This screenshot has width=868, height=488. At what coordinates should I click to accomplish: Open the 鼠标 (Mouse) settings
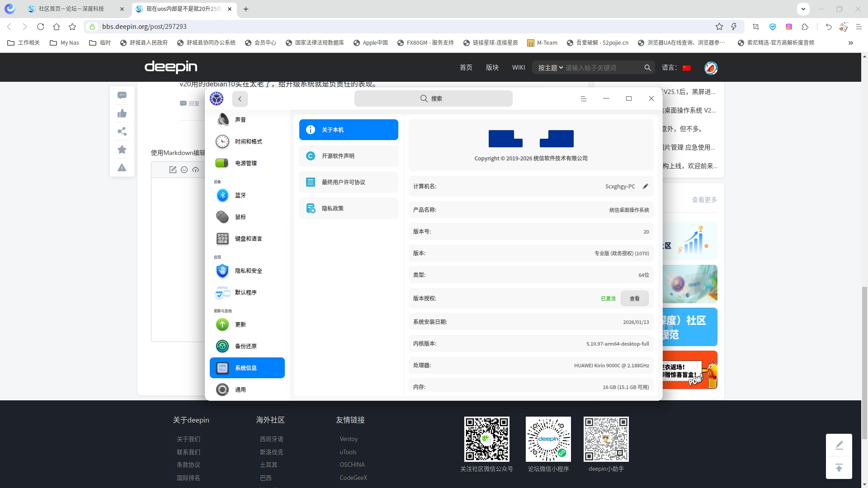[241, 217]
